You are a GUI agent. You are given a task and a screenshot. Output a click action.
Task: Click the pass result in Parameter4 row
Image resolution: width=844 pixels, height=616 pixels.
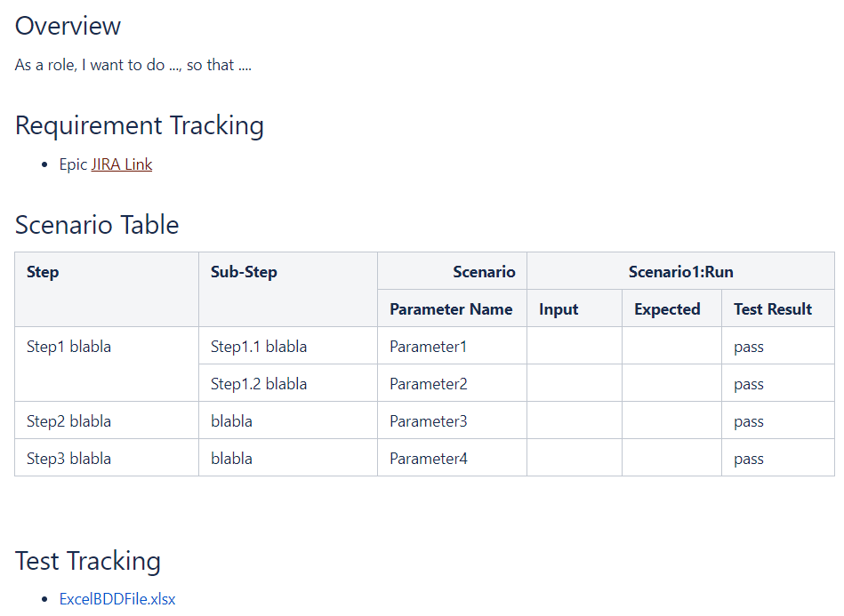(x=749, y=459)
